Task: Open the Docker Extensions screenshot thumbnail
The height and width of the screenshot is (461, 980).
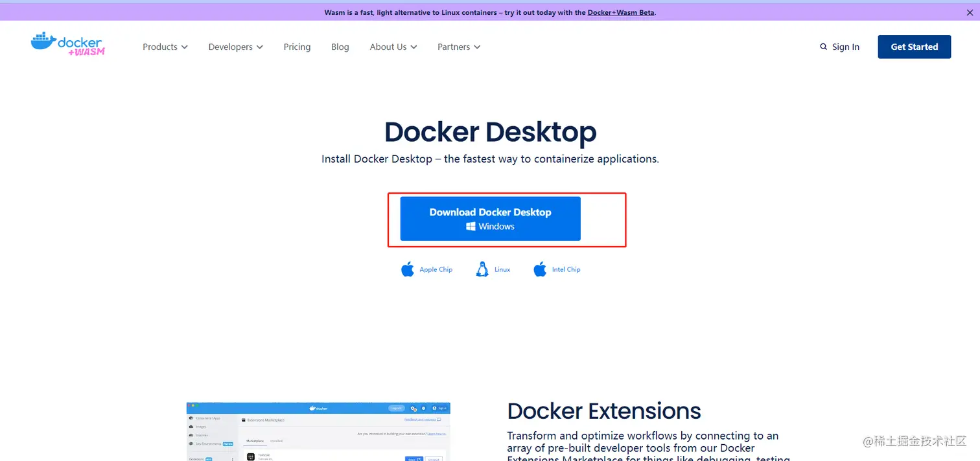Action: (318, 432)
